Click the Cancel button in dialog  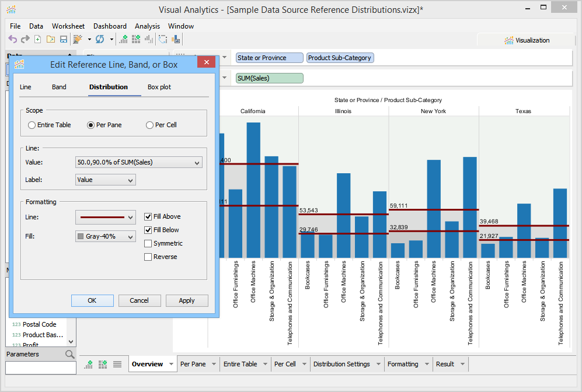[140, 300]
